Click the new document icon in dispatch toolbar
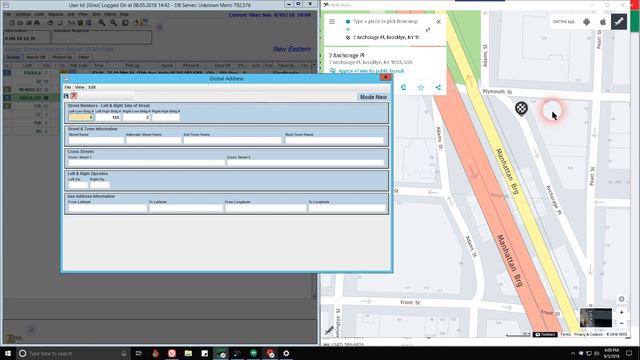This screenshot has height=360, width=640. tap(11, 23)
